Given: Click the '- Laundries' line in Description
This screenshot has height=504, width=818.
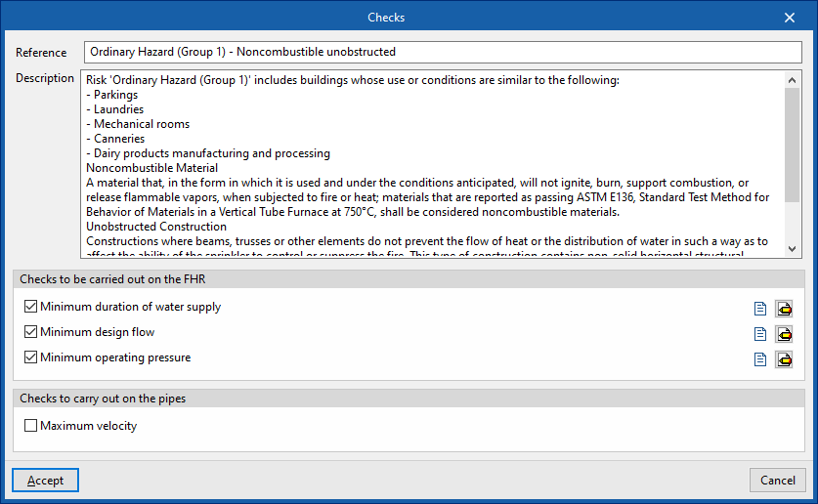Looking at the screenshot, I should click(x=114, y=109).
